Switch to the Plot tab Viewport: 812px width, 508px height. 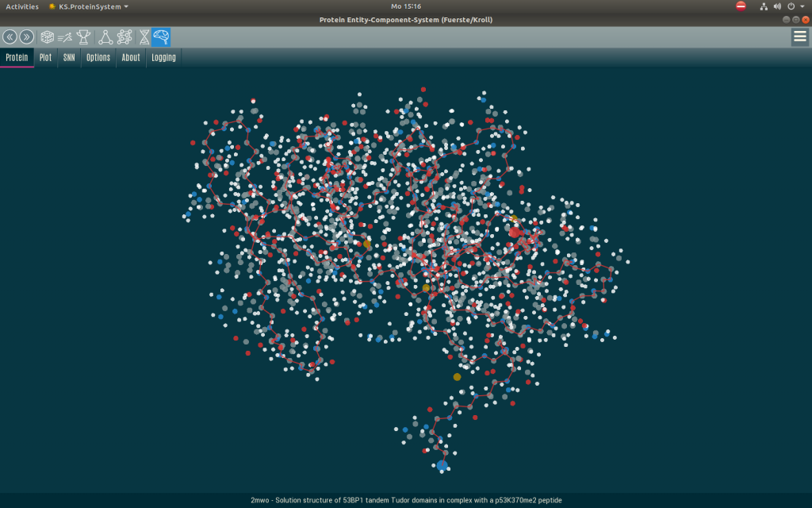coord(45,57)
